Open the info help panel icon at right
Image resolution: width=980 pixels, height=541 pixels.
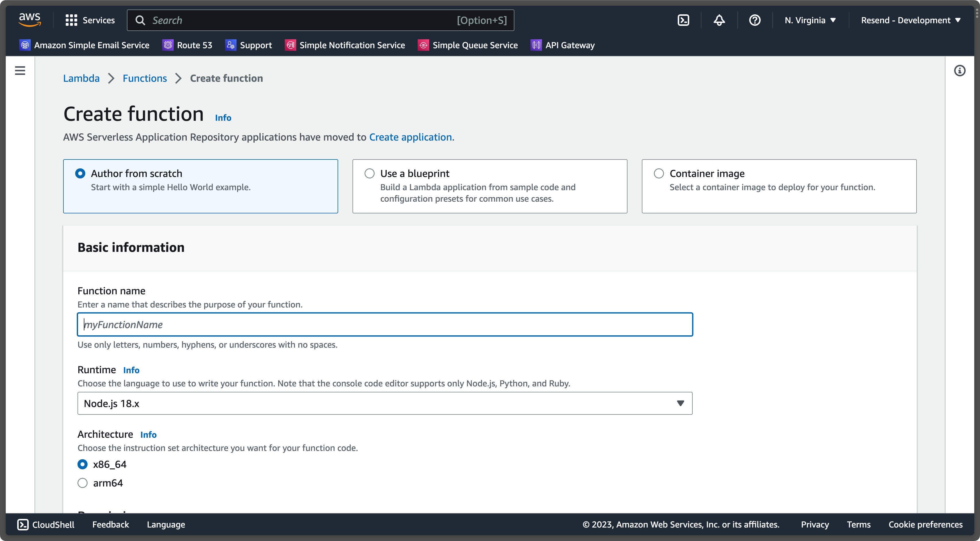(x=959, y=70)
